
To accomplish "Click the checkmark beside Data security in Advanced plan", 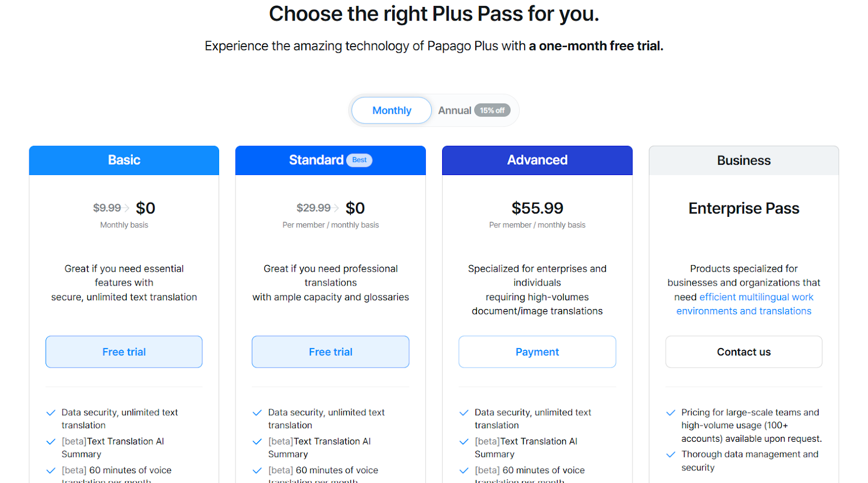I will 463,412.
